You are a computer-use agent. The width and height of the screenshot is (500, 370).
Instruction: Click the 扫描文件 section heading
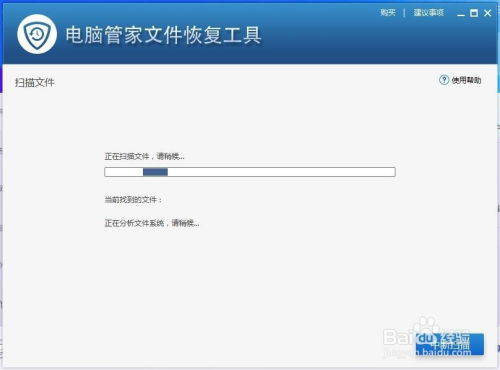point(35,82)
